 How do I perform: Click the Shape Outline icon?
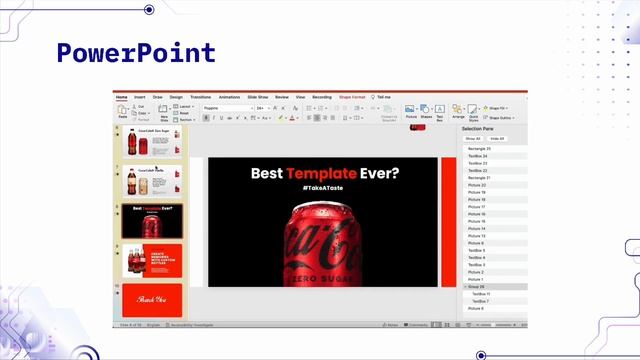pyautogui.click(x=486, y=118)
